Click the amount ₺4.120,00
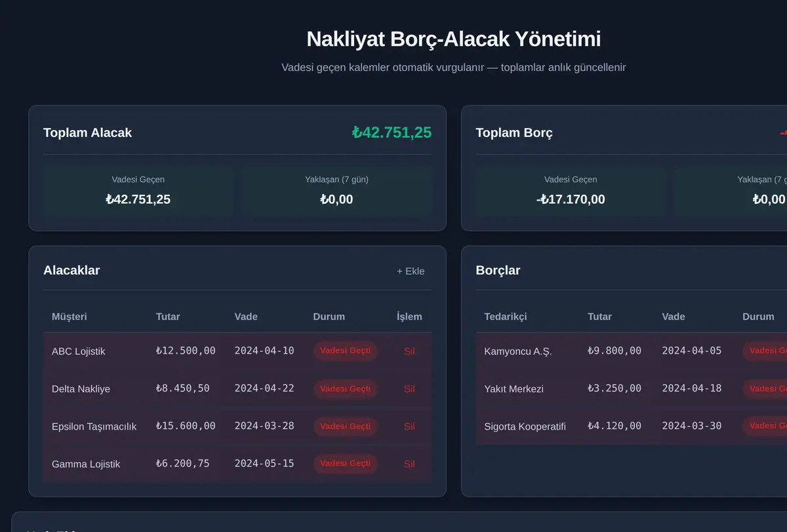 click(x=615, y=426)
